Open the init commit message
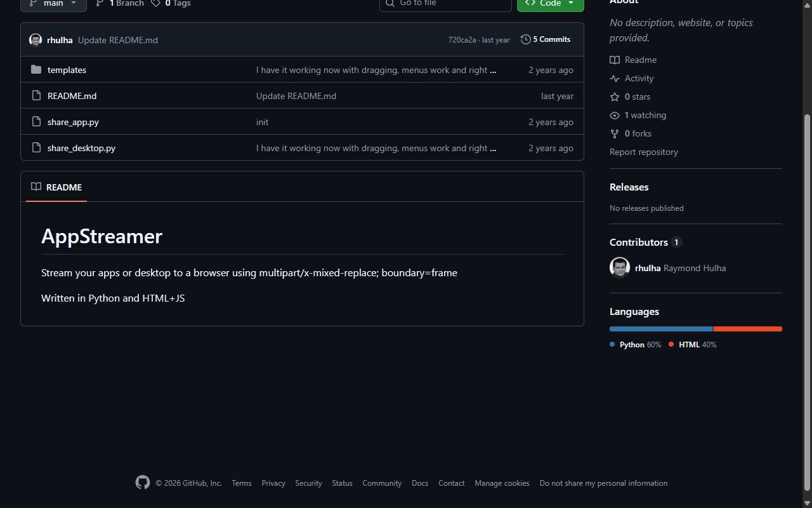This screenshot has height=508, width=812. tap(262, 122)
